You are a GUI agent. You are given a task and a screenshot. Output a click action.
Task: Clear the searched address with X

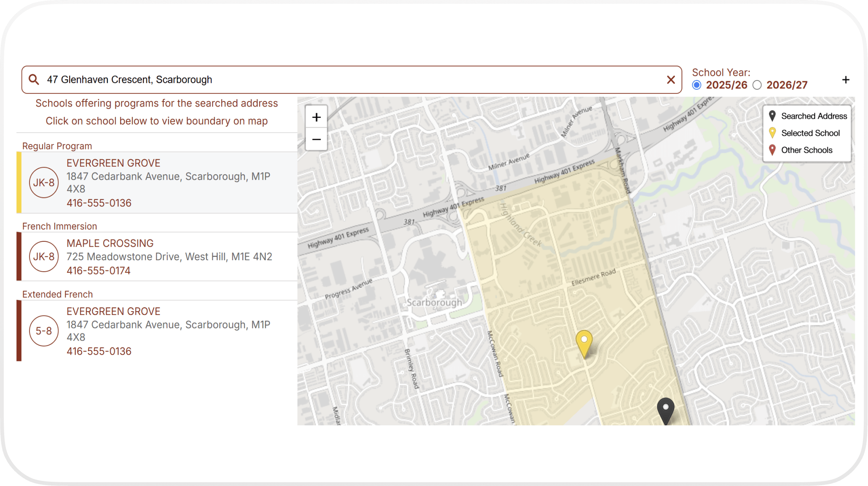(671, 80)
